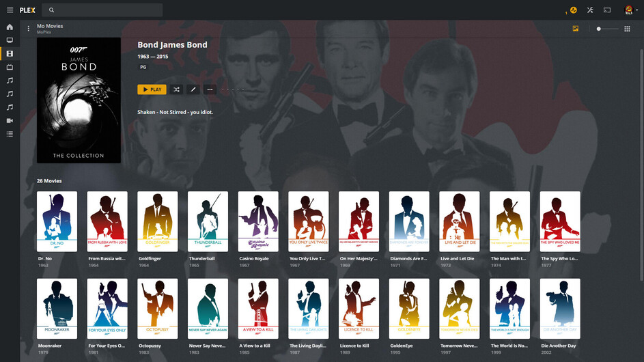Open the Diamonds Are Forever poster
This screenshot has height=362, width=644.
(409, 221)
